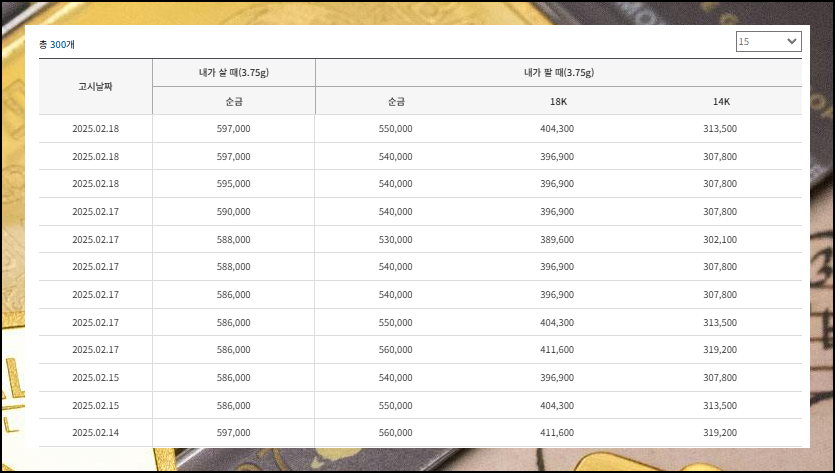Image resolution: width=835 pixels, height=473 pixels.
Task: Select the 595,000 buy price cell
Action: click(x=233, y=184)
